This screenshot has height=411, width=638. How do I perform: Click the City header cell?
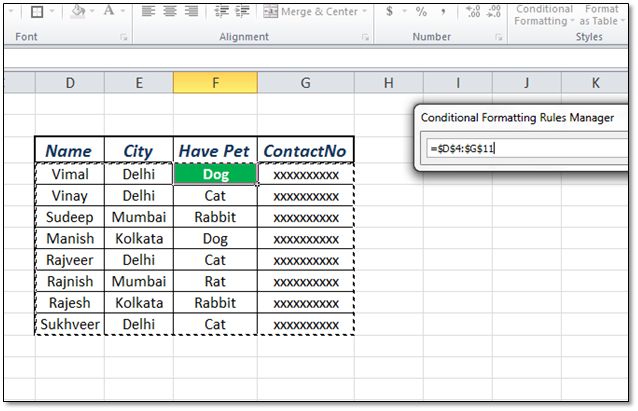[139, 151]
